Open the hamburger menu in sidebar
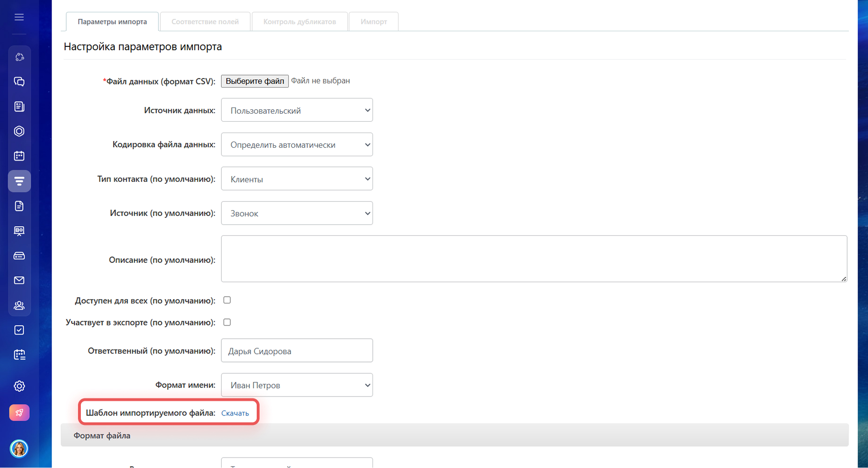 pyautogui.click(x=19, y=18)
